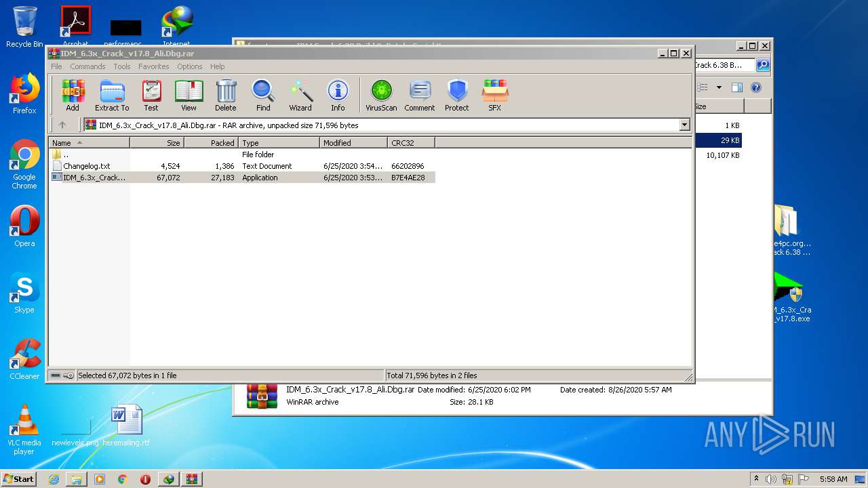Open CCleaner desktop shortcut
Viewport: 868px width, 488px height.
[x=24, y=359]
